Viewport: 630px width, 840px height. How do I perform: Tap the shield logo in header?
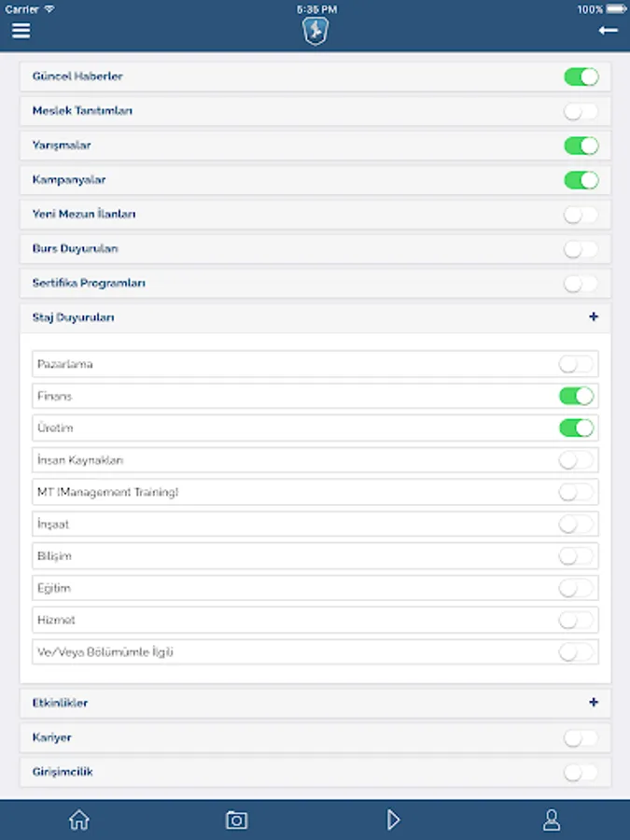[315, 31]
